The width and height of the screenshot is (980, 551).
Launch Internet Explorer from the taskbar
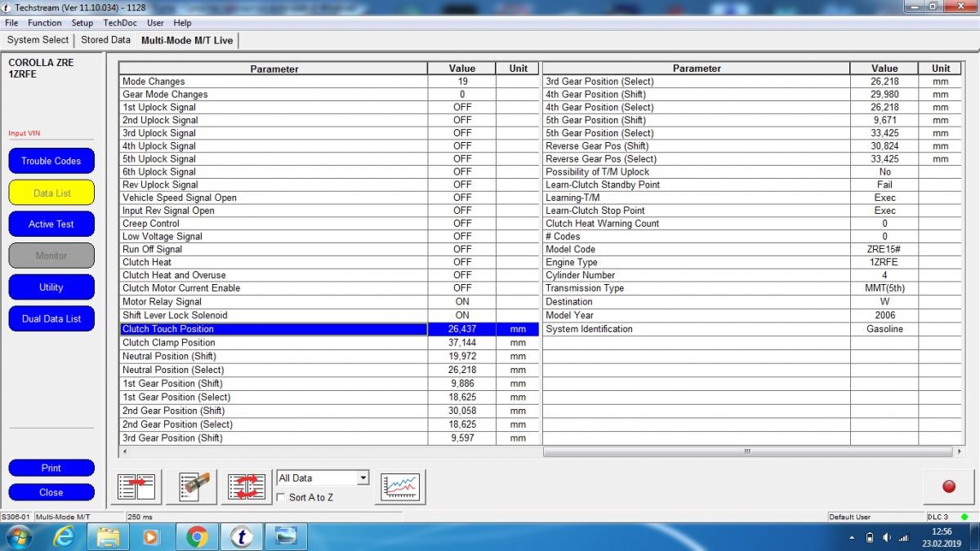tap(64, 537)
